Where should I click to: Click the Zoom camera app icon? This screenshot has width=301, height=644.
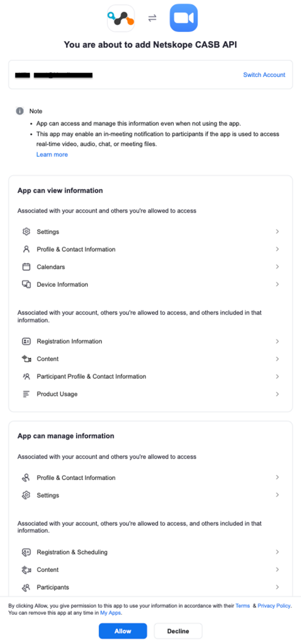pyautogui.click(x=183, y=18)
